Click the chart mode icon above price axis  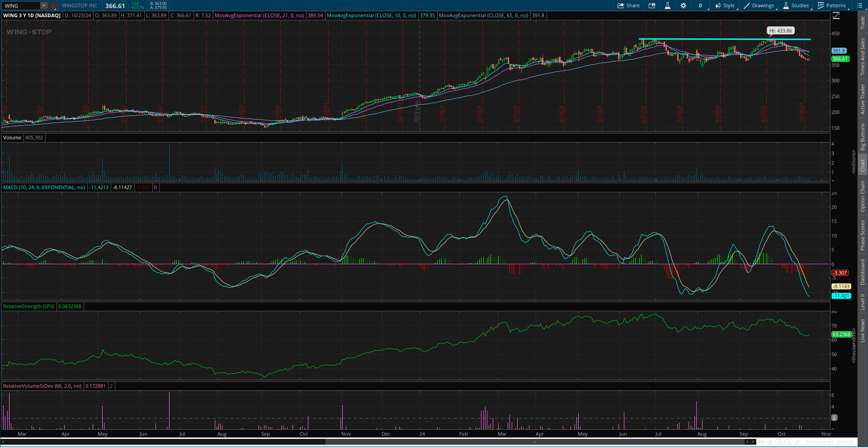pyautogui.click(x=836, y=16)
